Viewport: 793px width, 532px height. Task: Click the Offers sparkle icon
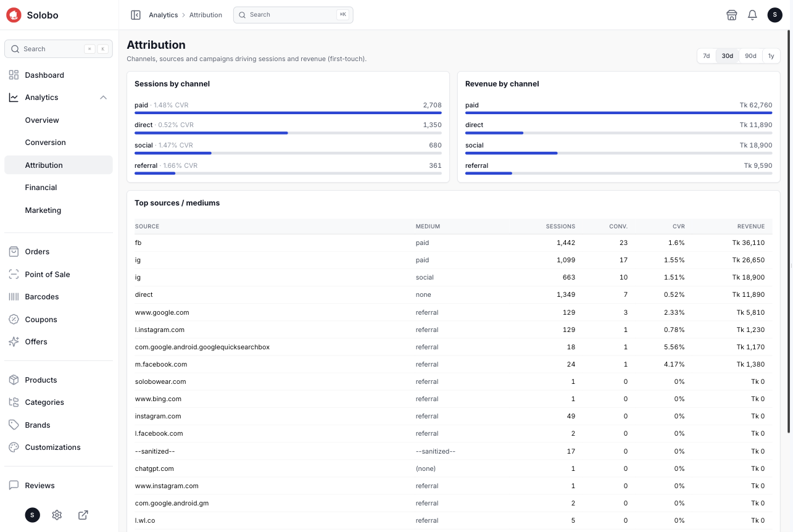14,341
